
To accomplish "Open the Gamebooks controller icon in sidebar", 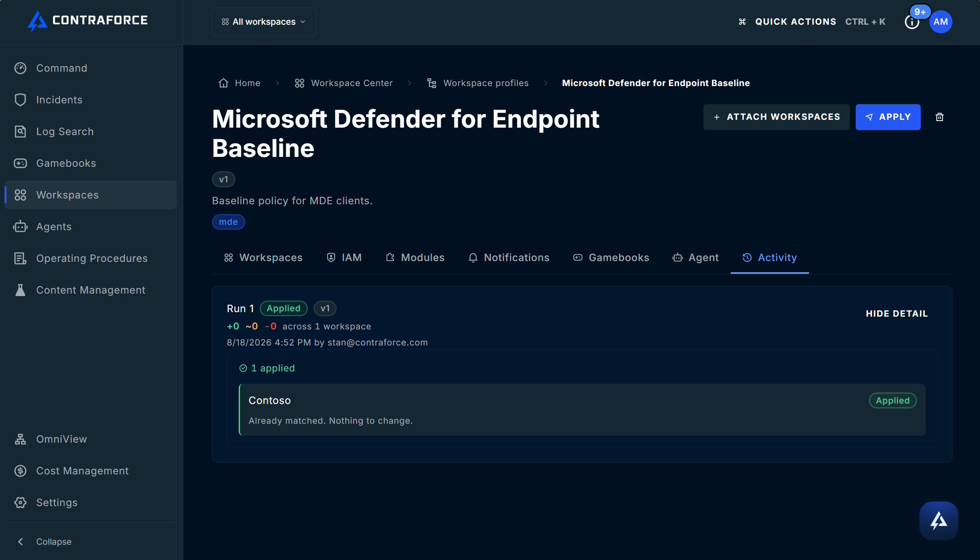I will pos(20,163).
